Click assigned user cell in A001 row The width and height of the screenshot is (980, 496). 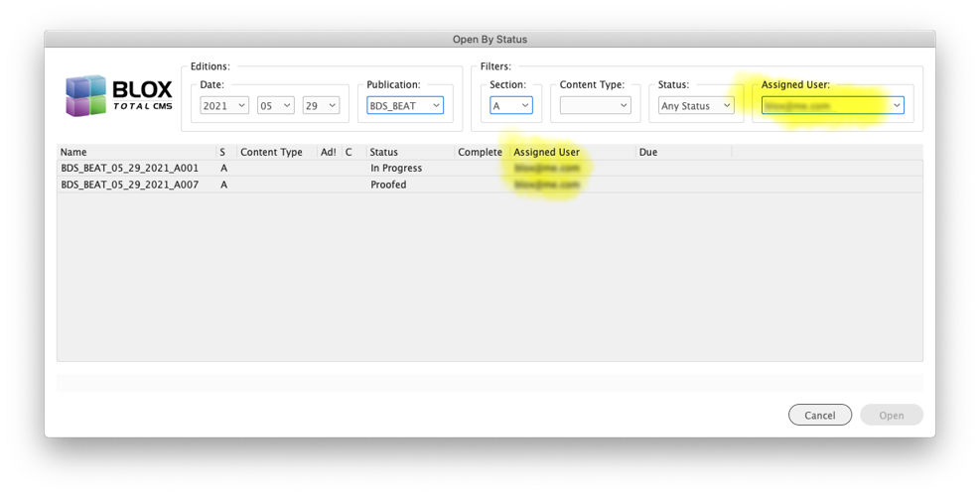point(547,168)
